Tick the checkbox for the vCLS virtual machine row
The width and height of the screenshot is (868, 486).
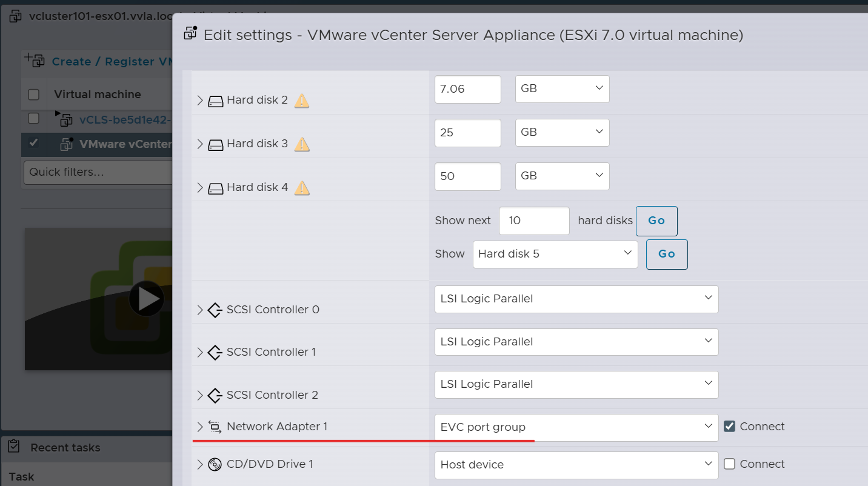coord(34,118)
